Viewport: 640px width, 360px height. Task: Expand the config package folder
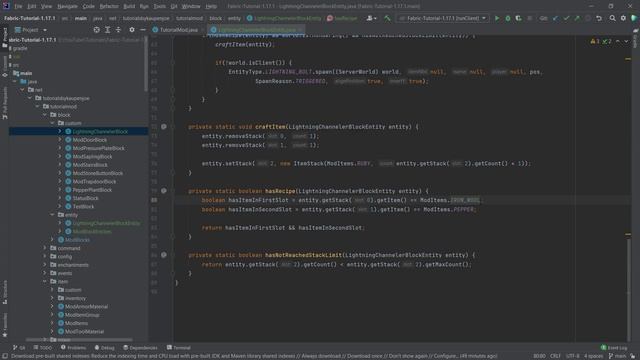click(45, 256)
